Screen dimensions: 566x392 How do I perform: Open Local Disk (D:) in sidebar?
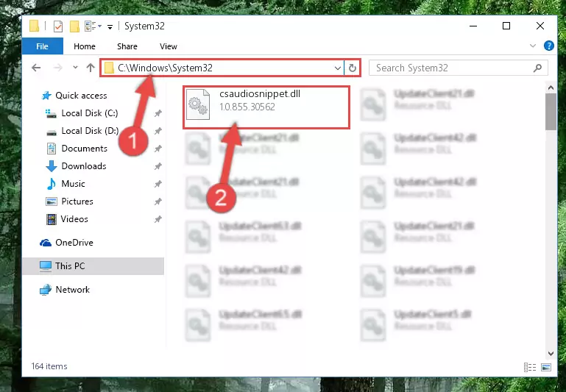82,131
